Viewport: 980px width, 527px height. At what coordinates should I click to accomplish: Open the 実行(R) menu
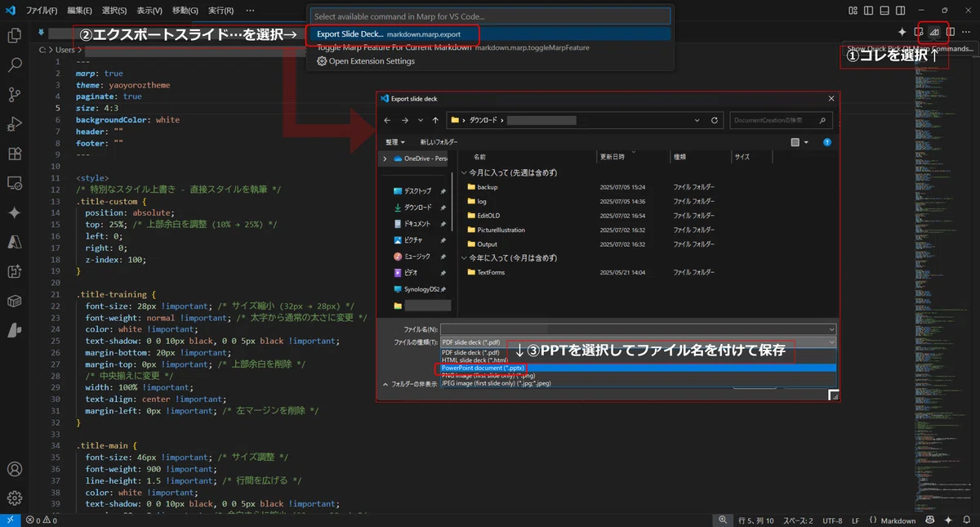pyautogui.click(x=220, y=11)
